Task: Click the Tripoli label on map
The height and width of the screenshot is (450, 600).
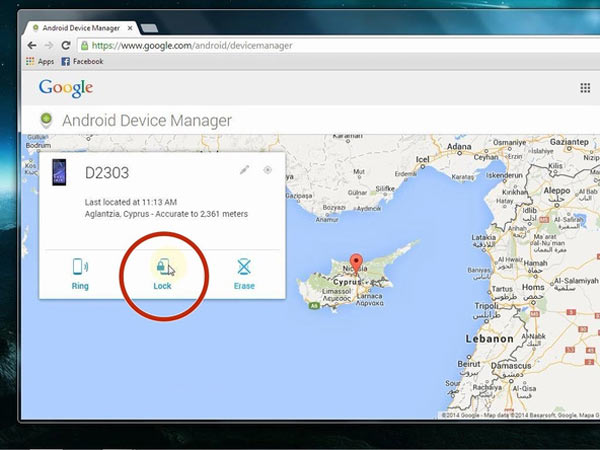Action: click(487, 306)
